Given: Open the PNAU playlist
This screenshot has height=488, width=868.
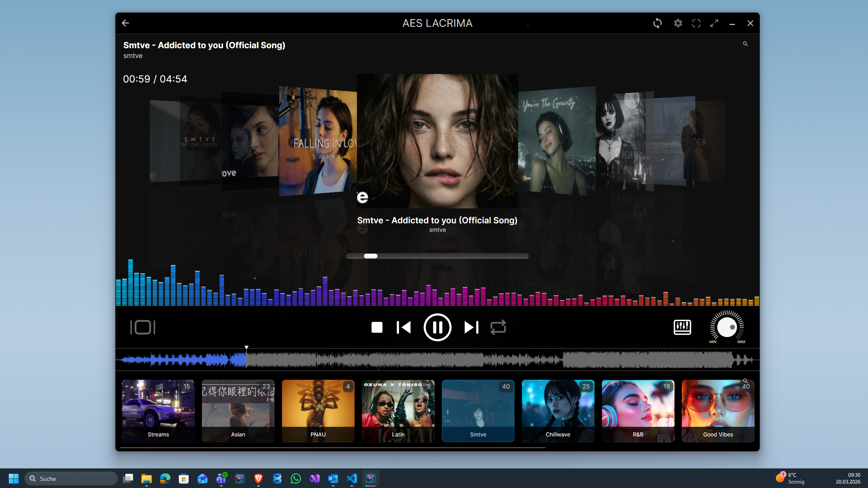Looking at the screenshot, I should [318, 411].
